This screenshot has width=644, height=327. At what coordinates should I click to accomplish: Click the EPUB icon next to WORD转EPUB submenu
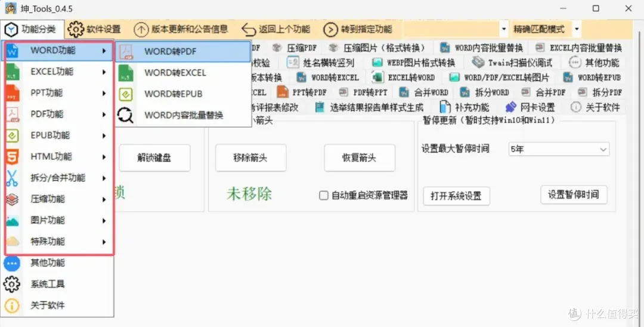126,94
